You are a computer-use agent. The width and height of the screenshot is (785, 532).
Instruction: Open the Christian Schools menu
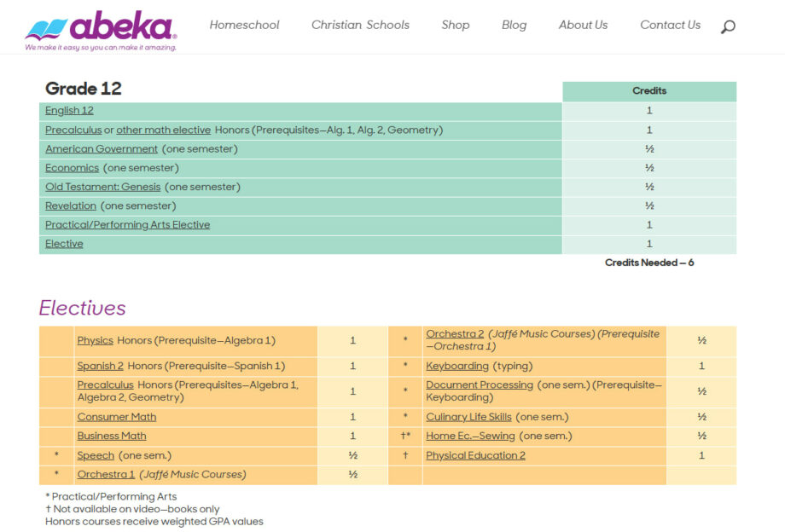tap(360, 25)
